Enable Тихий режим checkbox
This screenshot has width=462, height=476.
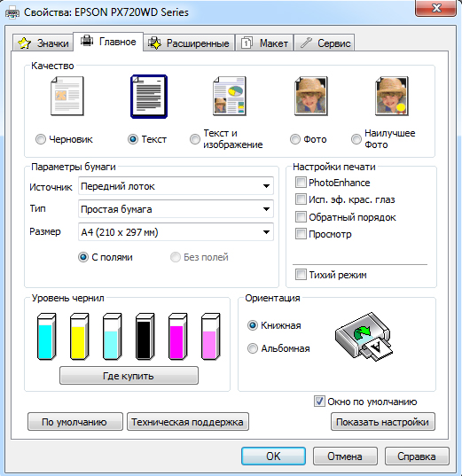[301, 275]
